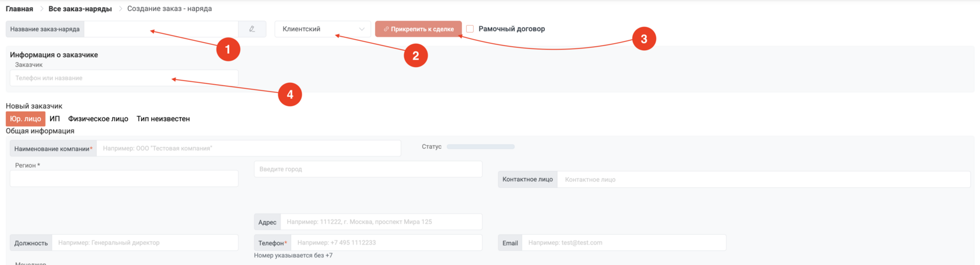Viewport: 980px width, 265px height.
Task: Click the Контактное лицо input field
Action: point(764,180)
